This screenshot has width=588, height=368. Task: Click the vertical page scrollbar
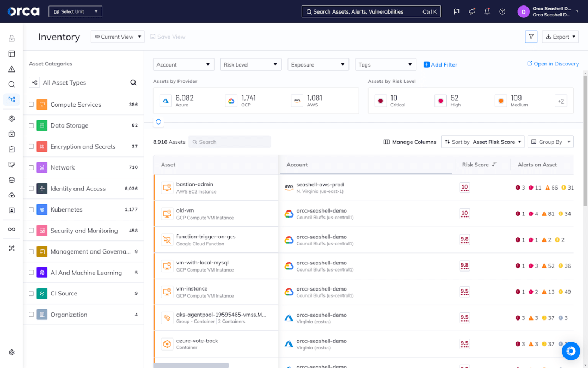coord(585,141)
